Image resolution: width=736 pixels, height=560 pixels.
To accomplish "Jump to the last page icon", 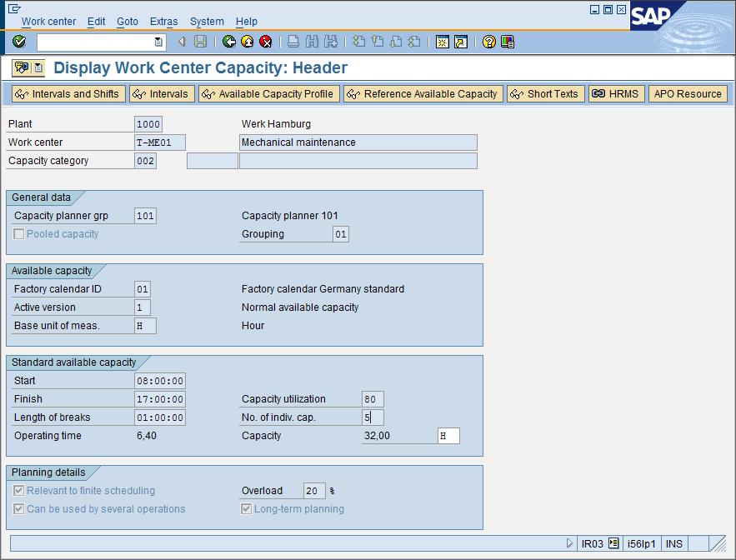I will 414,42.
